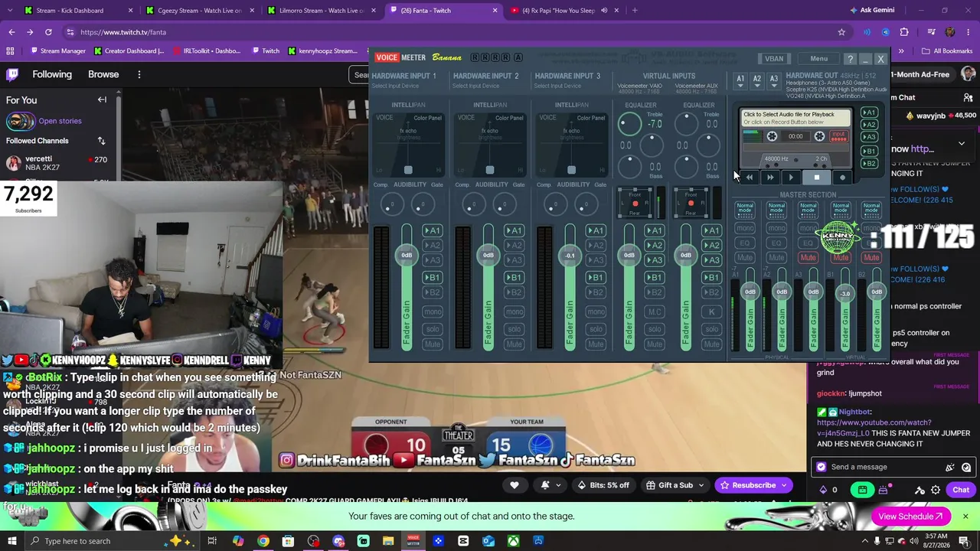Bookmark this page with the star icon

(x=841, y=32)
